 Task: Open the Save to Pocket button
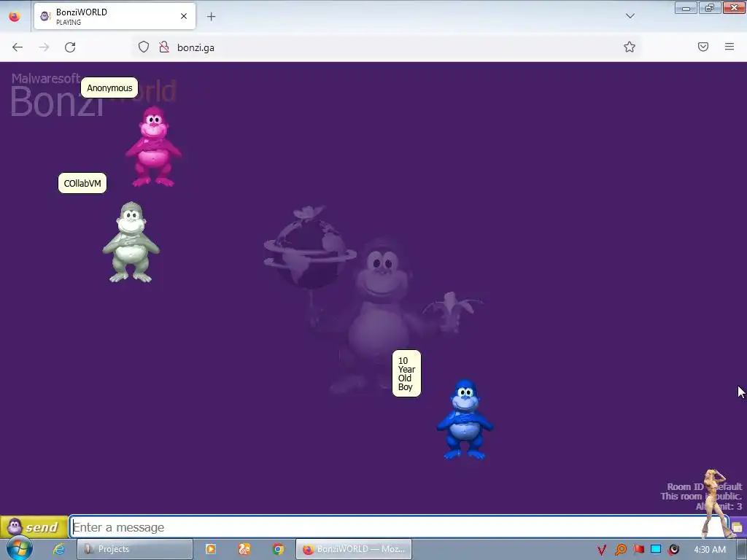pos(703,47)
